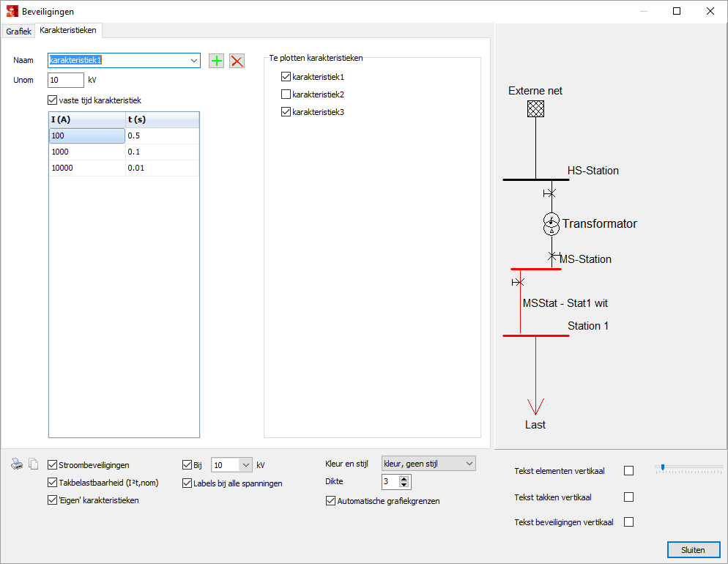Click the printer icon
728x564 pixels.
pyautogui.click(x=18, y=464)
